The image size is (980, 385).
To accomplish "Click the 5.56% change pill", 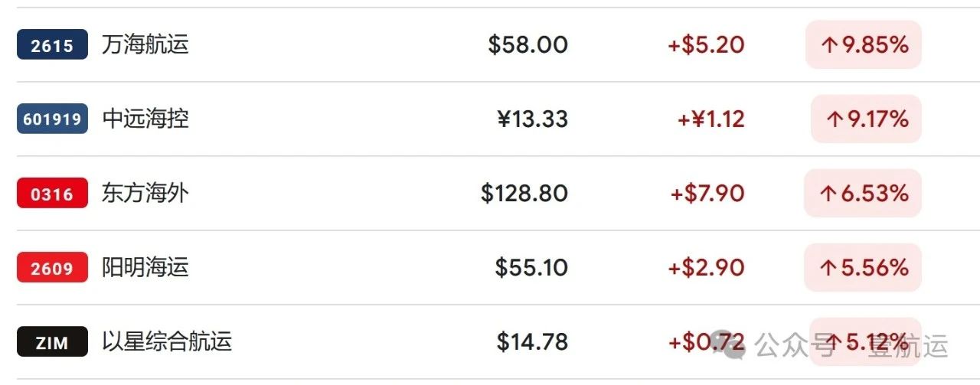I will coord(863,267).
